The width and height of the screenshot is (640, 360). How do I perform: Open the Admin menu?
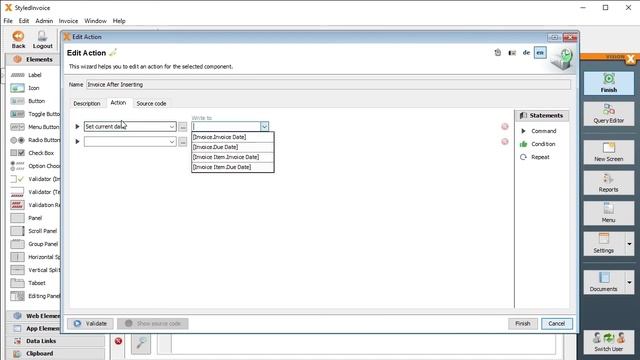[x=44, y=21]
